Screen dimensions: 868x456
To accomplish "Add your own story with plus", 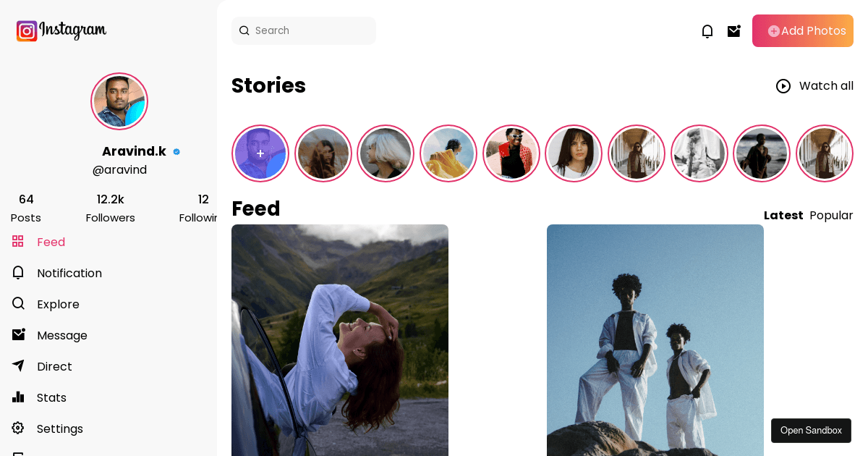I will (x=260, y=153).
